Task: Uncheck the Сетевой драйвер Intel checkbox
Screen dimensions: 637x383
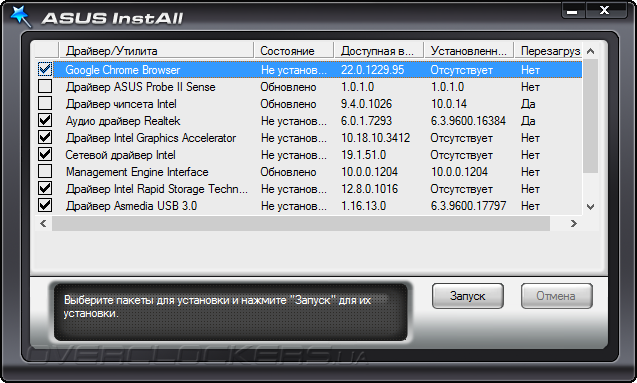Action: point(45,155)
